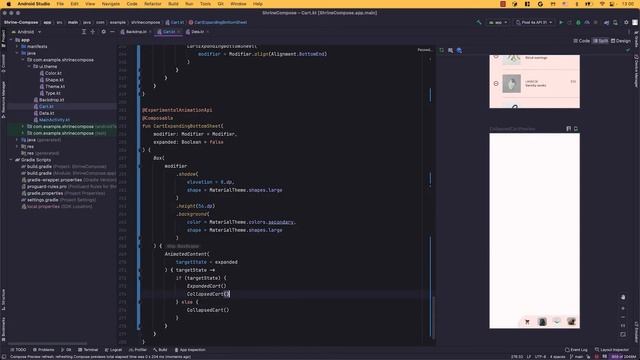Viewport: 640px width, 360px height.
Task: Switch editor to Design view
Action: [x=621, y=41]
